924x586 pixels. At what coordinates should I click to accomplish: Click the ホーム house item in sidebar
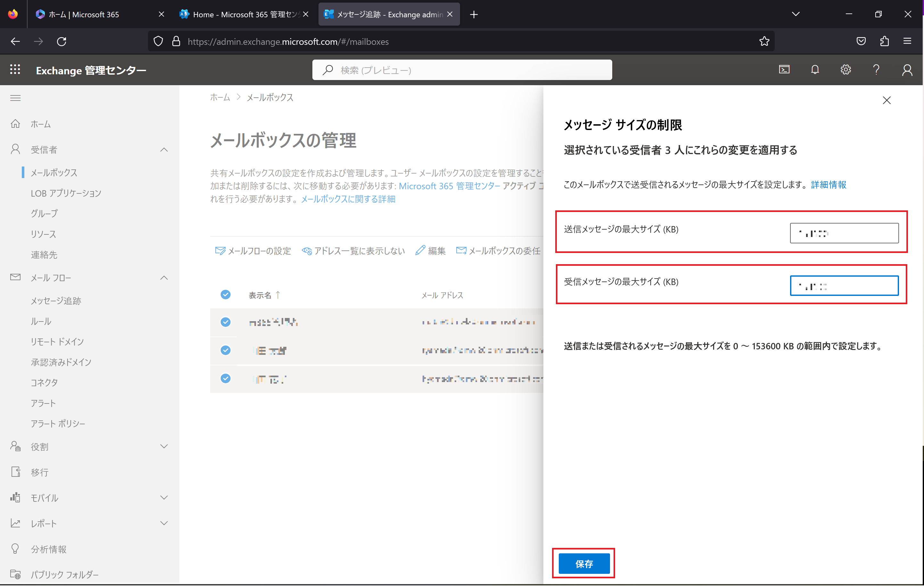click(x=31, y=124)
